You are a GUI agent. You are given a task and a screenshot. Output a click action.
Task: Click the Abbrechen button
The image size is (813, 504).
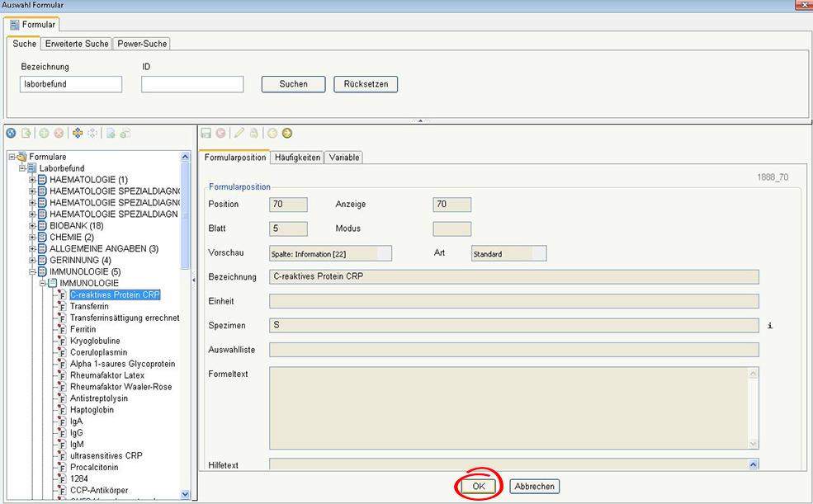click(x=534, y=487)
